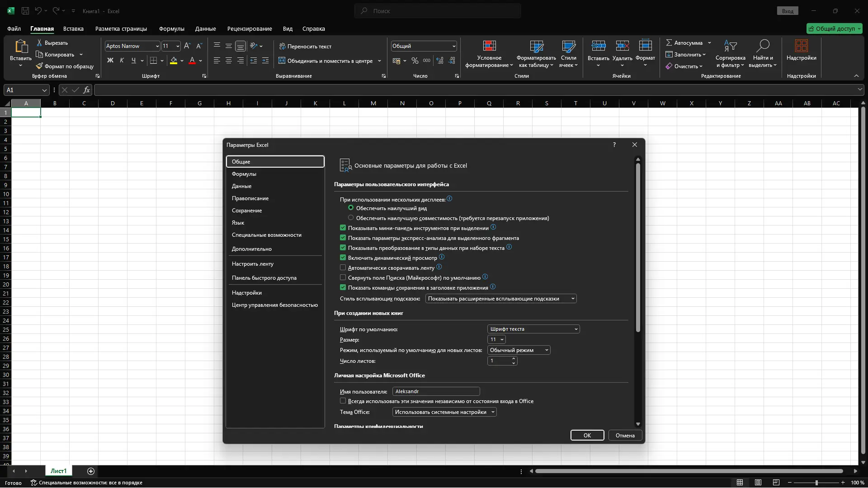Click the Sort and Filter icon
The width and height of the screenshot is (868, 488).
[730, 46]
